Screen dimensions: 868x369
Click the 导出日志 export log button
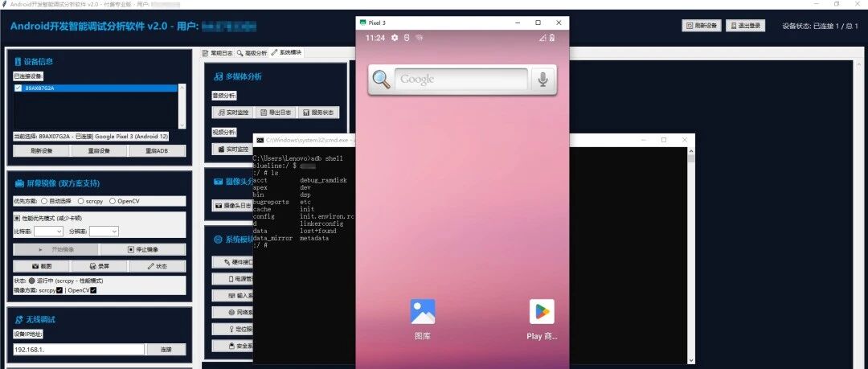point(275,113)
